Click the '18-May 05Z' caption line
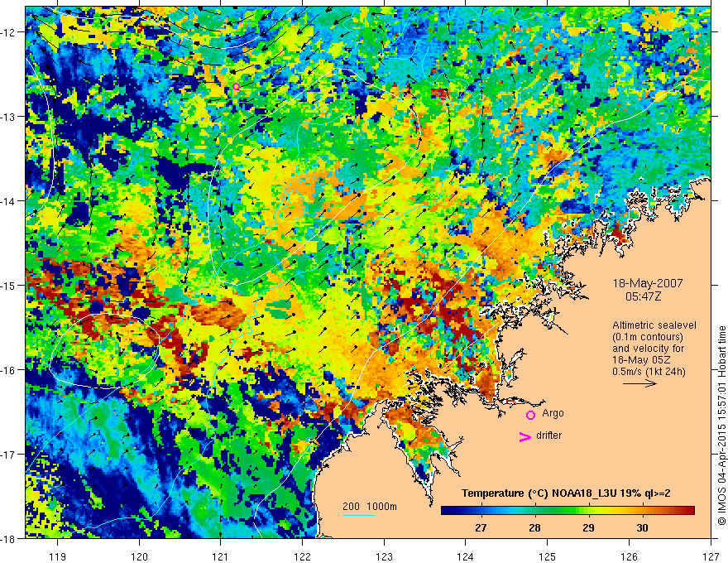This screenshot has height=563, width=728. pyautogui.click(x=640, y=360)
